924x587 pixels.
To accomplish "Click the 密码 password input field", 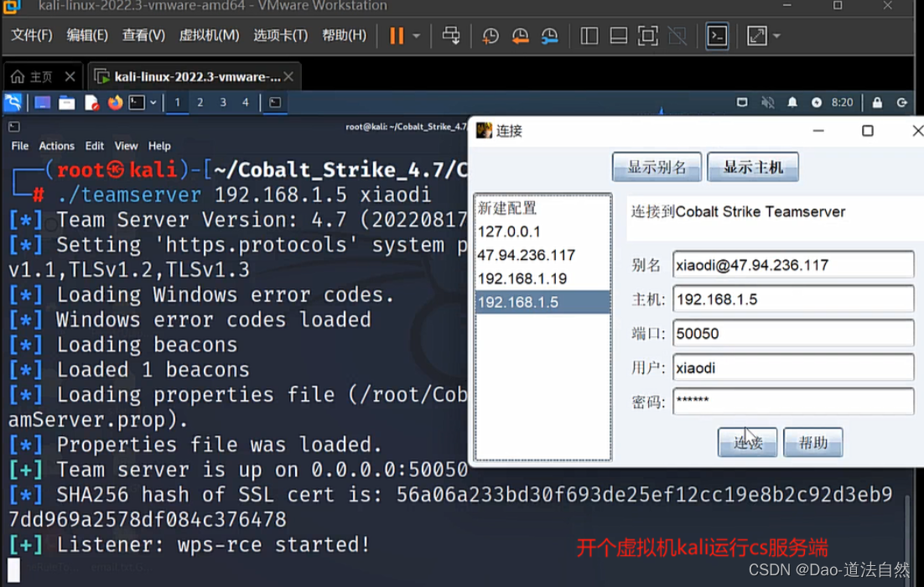I will [793, 402].
